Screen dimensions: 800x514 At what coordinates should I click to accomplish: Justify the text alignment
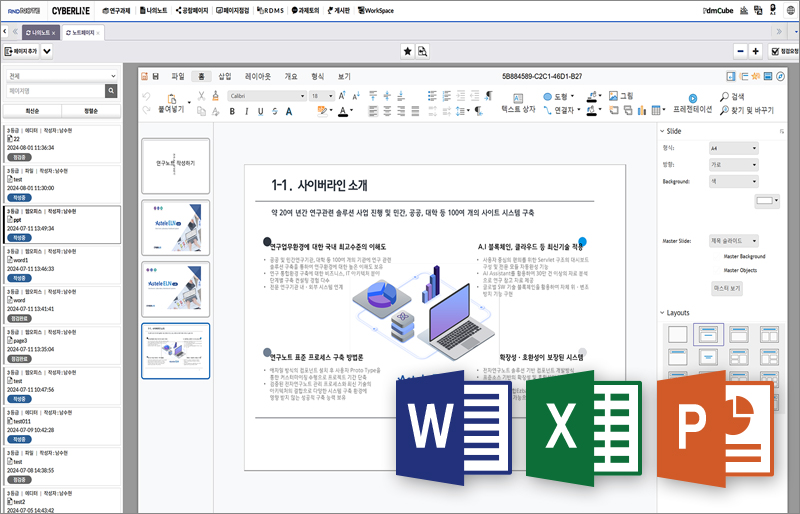coord(415,111)
